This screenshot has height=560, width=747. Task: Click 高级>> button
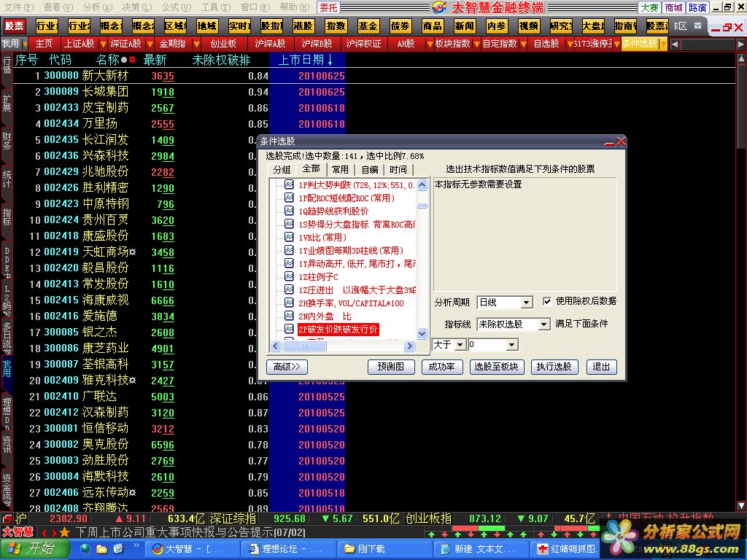(x=287, y=367)
